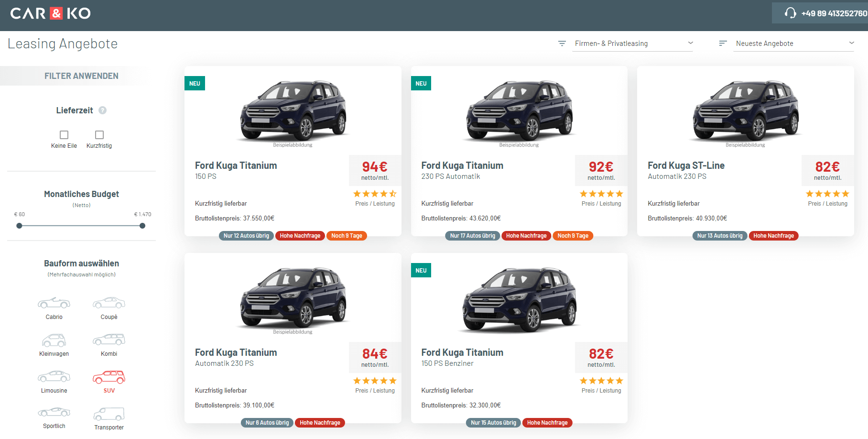Image resolution: width=868 pixels, height=439 pixels.
Task: Click the Benziner 82€ price box
Action: coord(601,357)
